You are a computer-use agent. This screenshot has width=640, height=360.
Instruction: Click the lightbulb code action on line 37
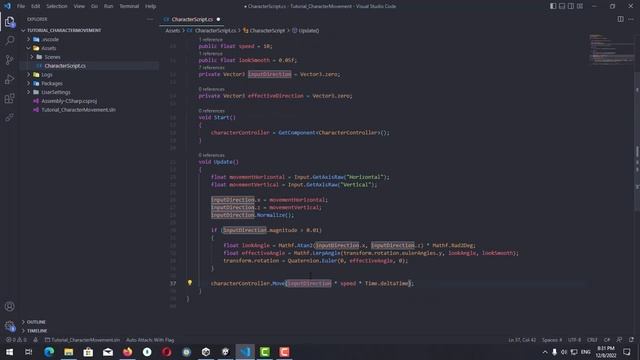click(190, 282)
